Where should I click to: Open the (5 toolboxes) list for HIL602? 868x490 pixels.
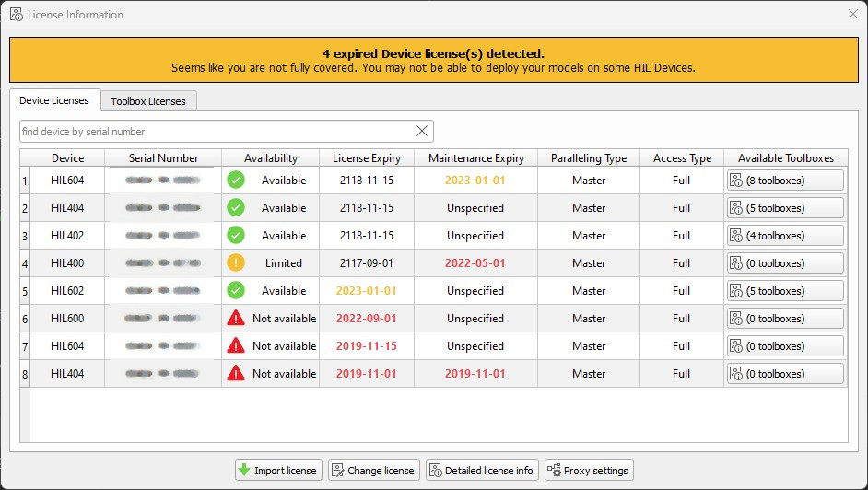click(785, 291)
